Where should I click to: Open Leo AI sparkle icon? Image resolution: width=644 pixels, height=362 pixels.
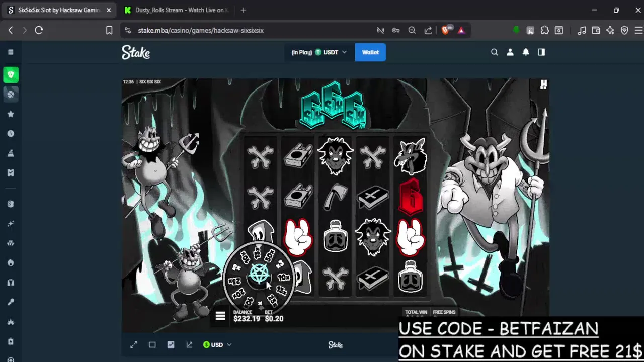coord(610,30)
